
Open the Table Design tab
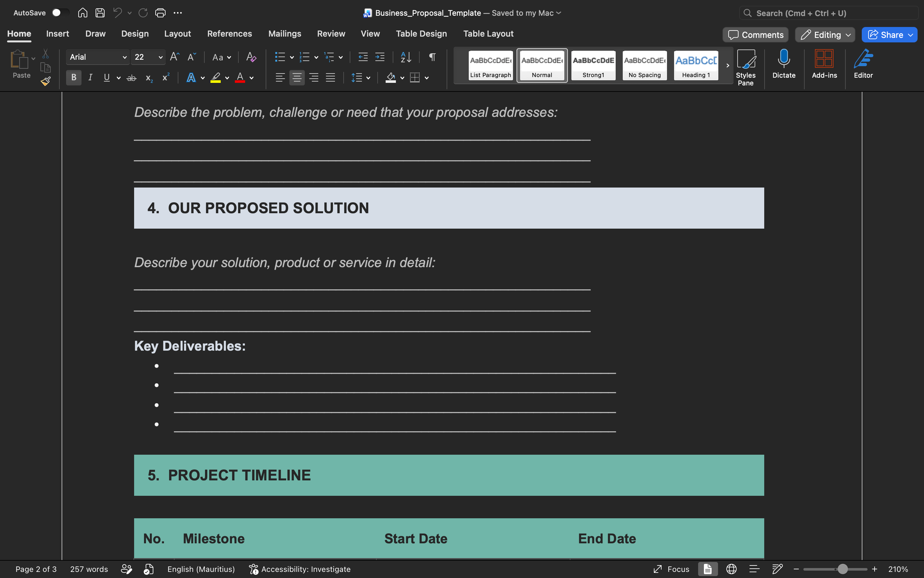421,34
